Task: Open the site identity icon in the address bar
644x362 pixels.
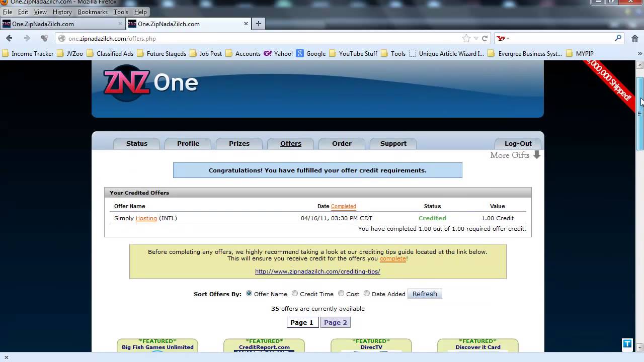Action: (x=62, y=38)
